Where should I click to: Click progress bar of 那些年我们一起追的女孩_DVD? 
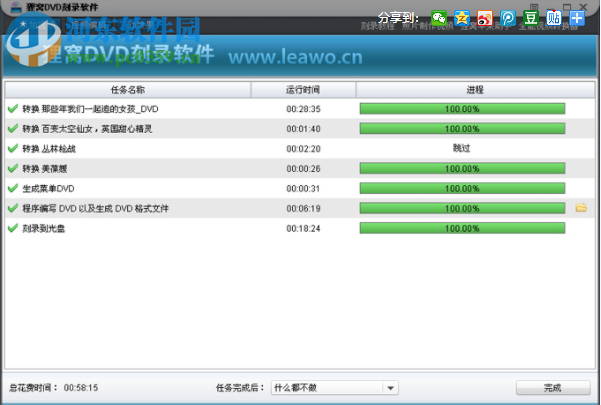click(462, 109)
